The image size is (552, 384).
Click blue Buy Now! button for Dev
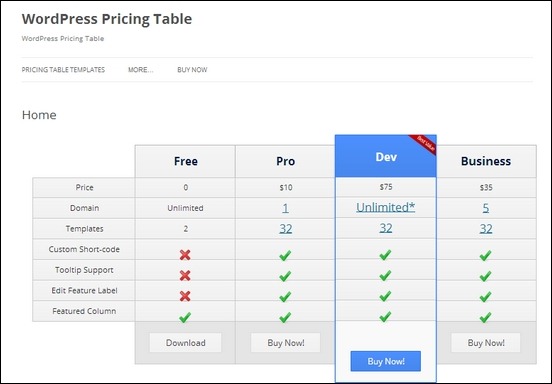tap(385, 361)
